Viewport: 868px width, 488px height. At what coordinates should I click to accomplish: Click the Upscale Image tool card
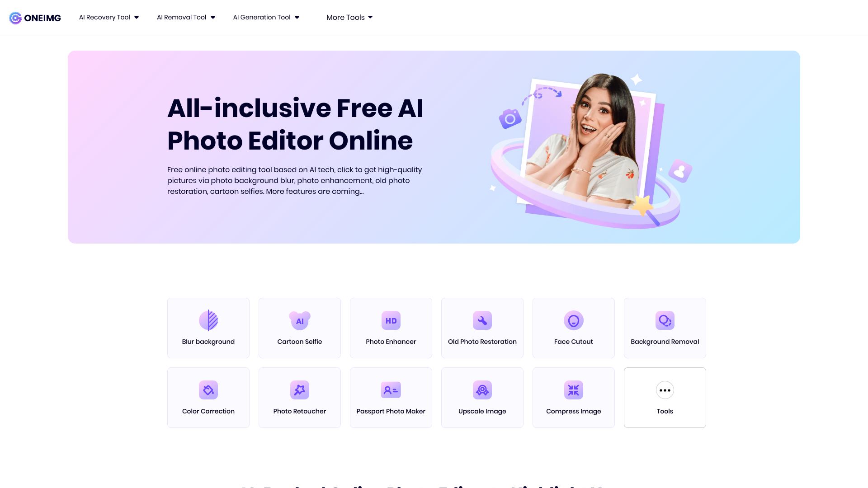(481, 397)
